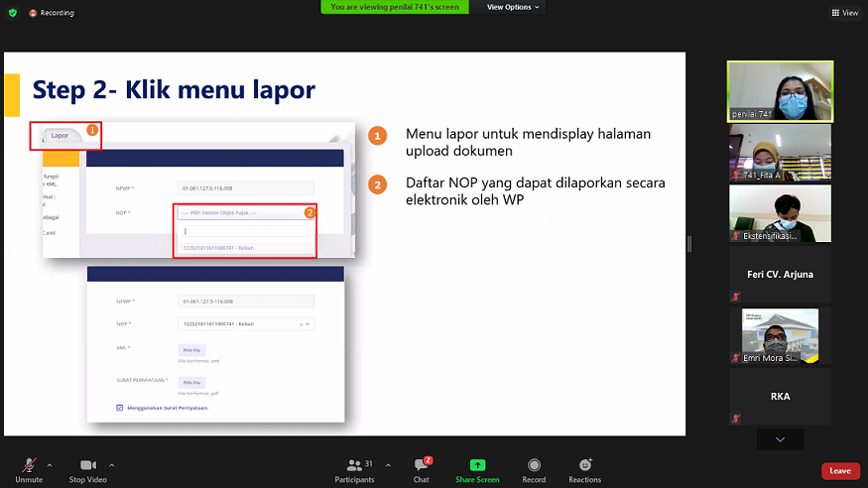Open the Reactions menu
868x488 pixels.
pos(584,465)
